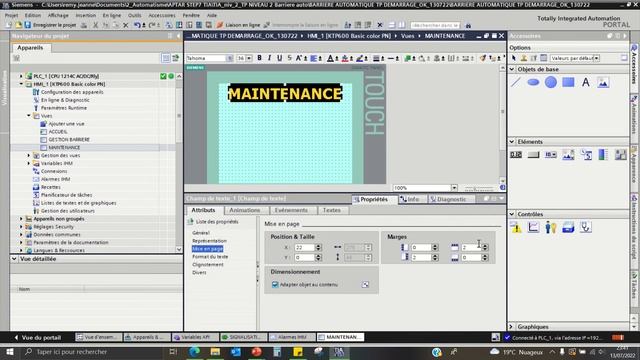Screen dimensions: 640x360
Task: Collapse the Objets de base section
Action: 512,69
